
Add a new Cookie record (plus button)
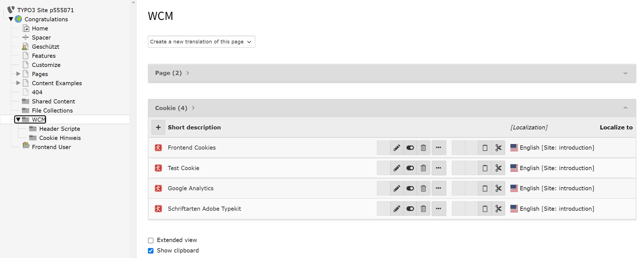[158, 127]
